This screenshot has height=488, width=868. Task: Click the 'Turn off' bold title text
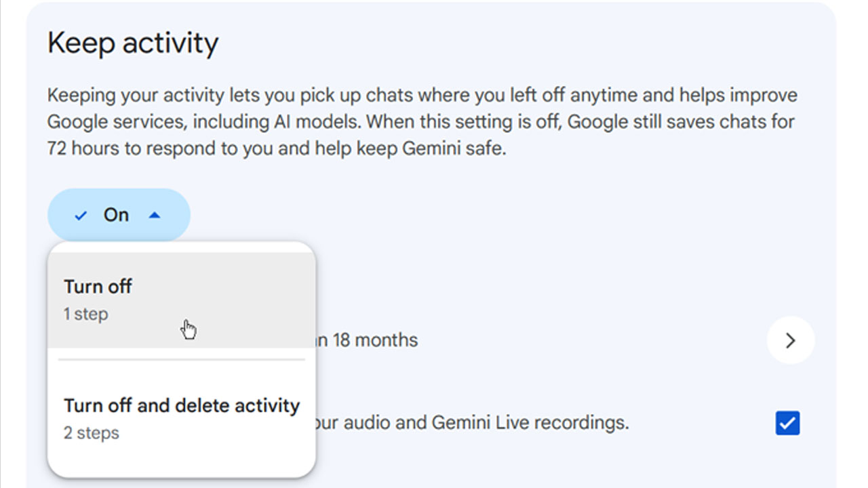(x=98, y=287)
